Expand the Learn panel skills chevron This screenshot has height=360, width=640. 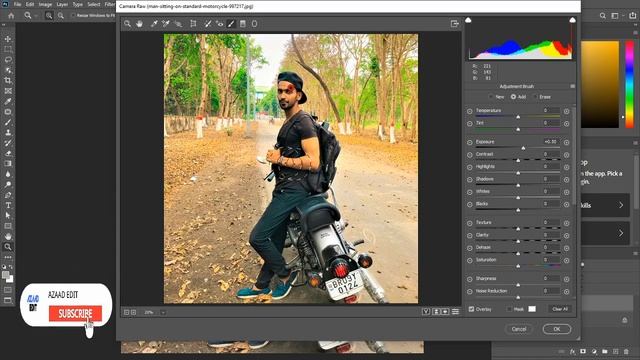coord(621,205)
